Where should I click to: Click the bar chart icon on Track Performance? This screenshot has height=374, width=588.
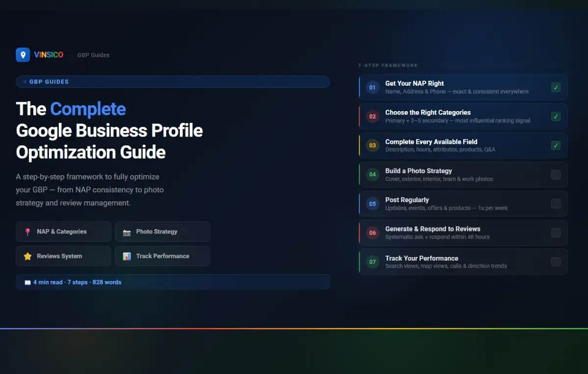[x=127, y=256]
